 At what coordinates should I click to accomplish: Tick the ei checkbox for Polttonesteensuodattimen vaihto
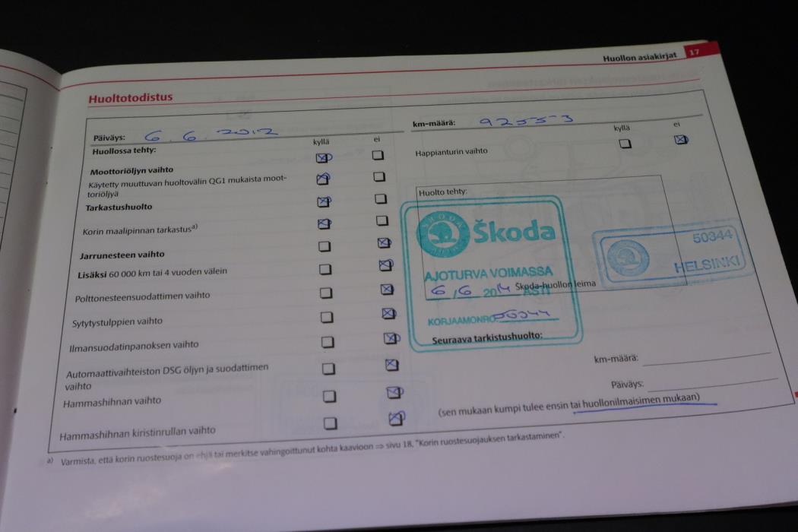pos(387,289)
